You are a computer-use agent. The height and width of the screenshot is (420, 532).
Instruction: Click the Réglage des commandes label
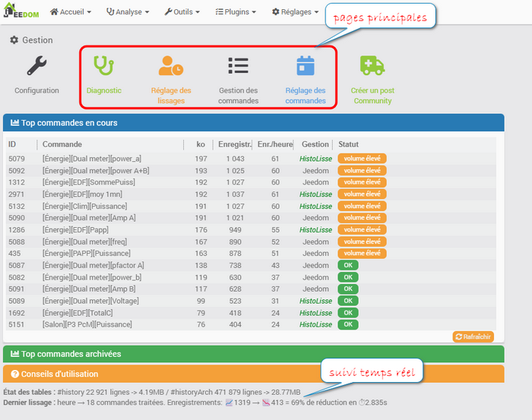[x=306, y=96]
